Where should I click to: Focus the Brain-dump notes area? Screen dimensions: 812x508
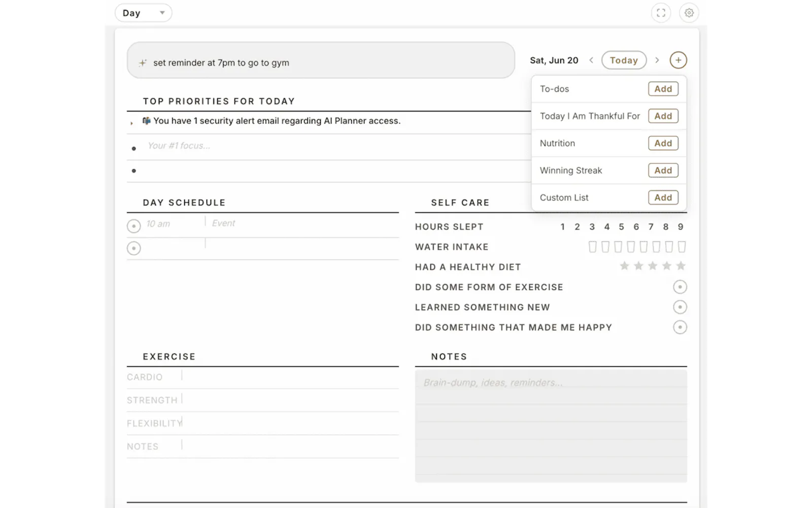point(551,426)
